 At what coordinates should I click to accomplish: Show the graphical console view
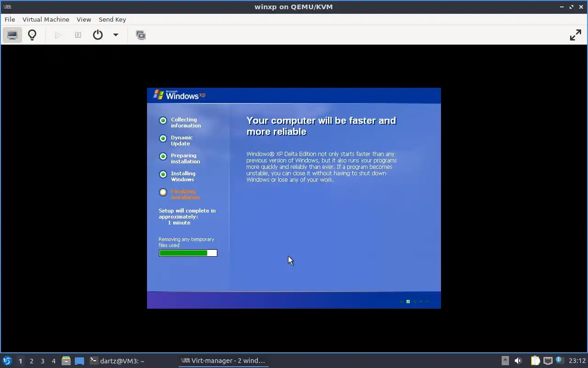tap(12, 35)
